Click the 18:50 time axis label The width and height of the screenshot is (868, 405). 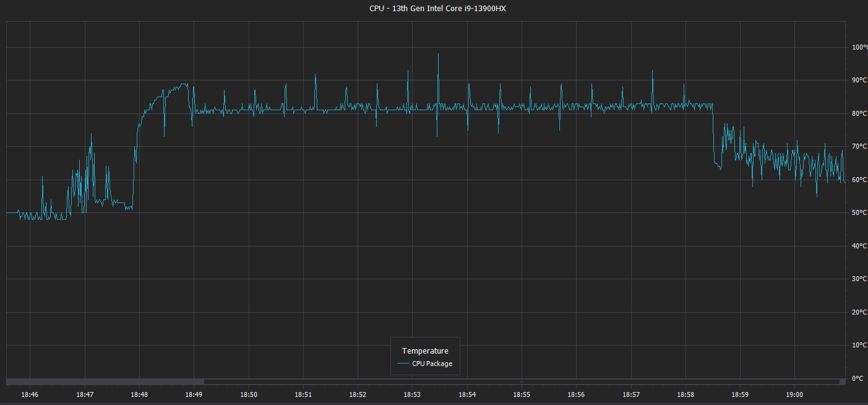(249, 394)
